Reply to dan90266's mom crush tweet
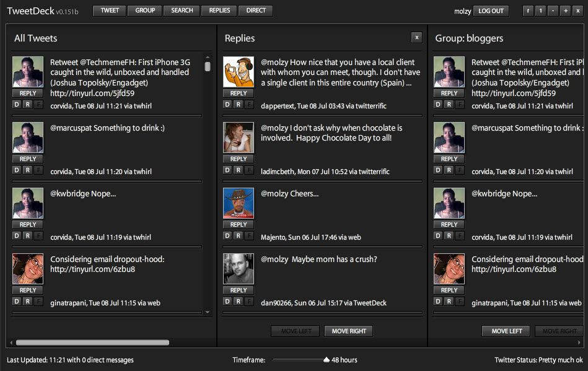588x371 pixels. coord(239,290)
